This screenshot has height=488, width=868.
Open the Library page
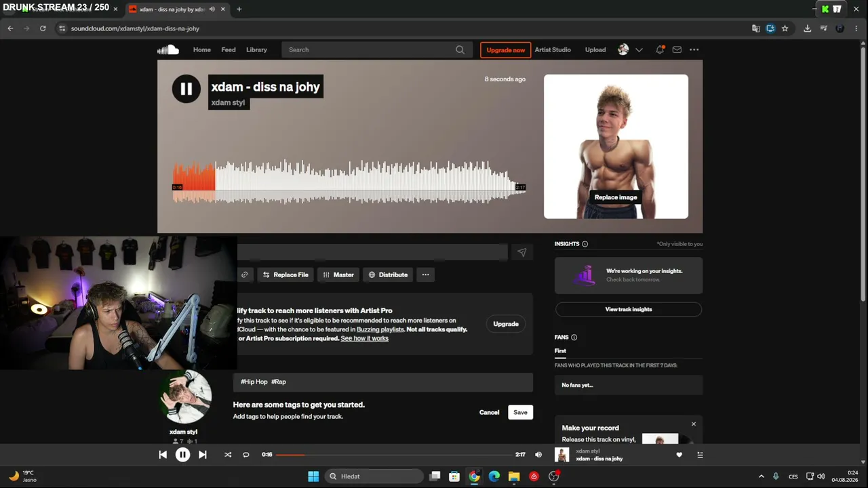pyautogui.click(x=256, y=49)
